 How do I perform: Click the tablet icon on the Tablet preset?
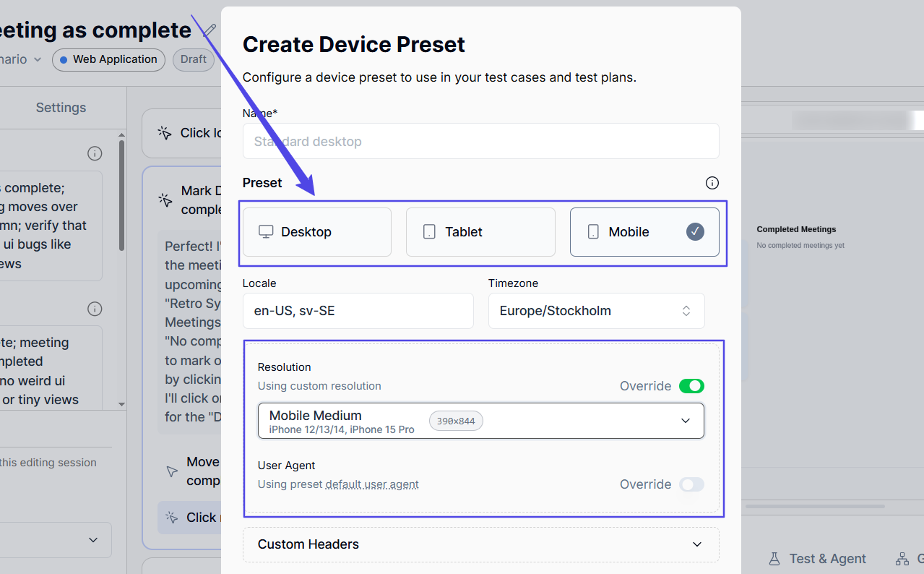(429, 232)
